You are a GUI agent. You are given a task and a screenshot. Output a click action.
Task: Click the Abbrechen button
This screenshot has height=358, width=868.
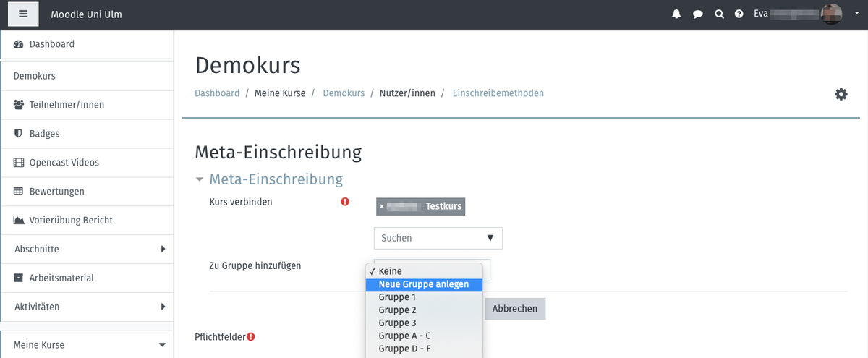514,309
